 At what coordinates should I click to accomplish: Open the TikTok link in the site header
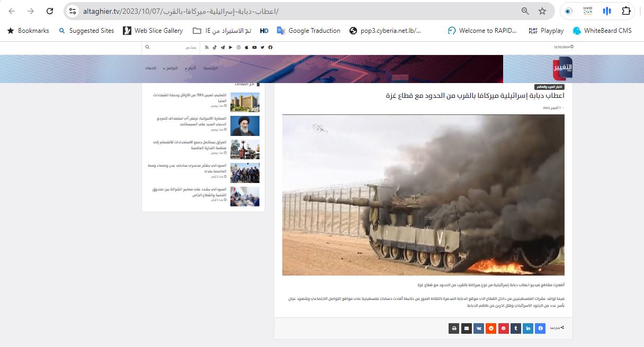(214, 48)
